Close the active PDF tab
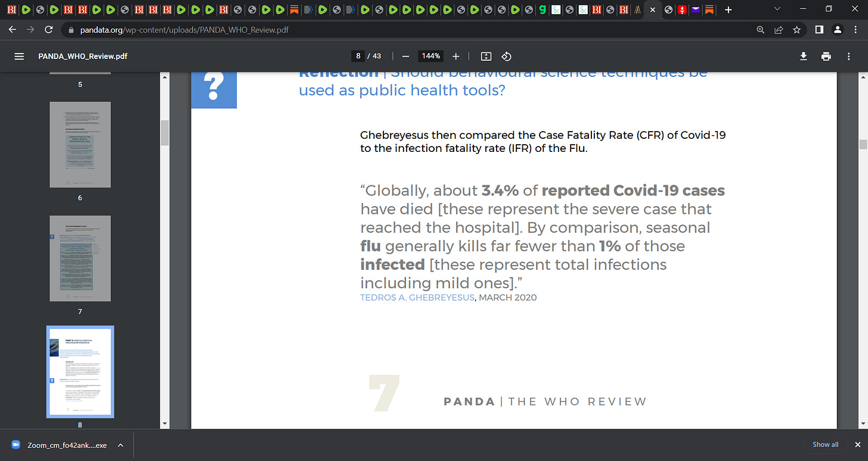The height and width of the screenshot is (461, 868). (653, 10)
